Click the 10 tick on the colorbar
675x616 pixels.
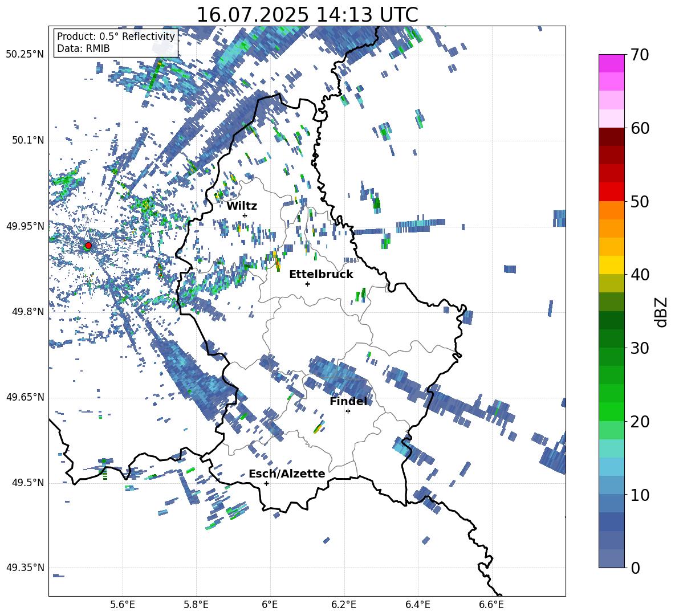point(639,495)
